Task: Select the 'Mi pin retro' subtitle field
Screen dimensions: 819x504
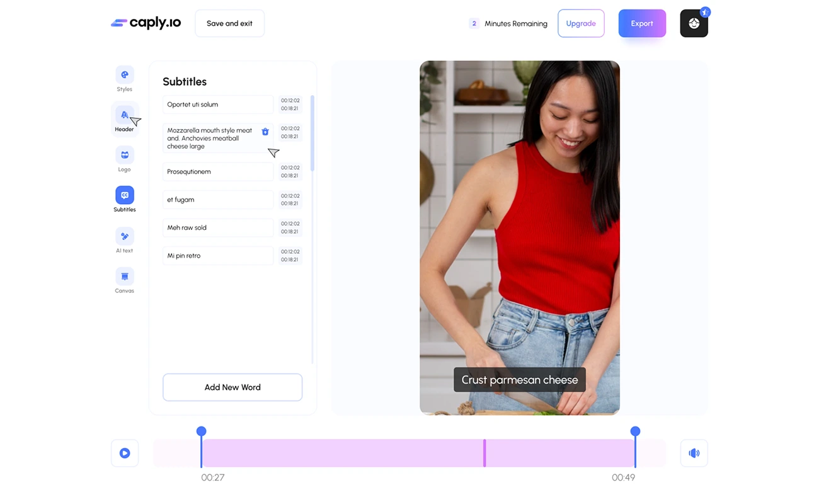Action: click(218, 256)
